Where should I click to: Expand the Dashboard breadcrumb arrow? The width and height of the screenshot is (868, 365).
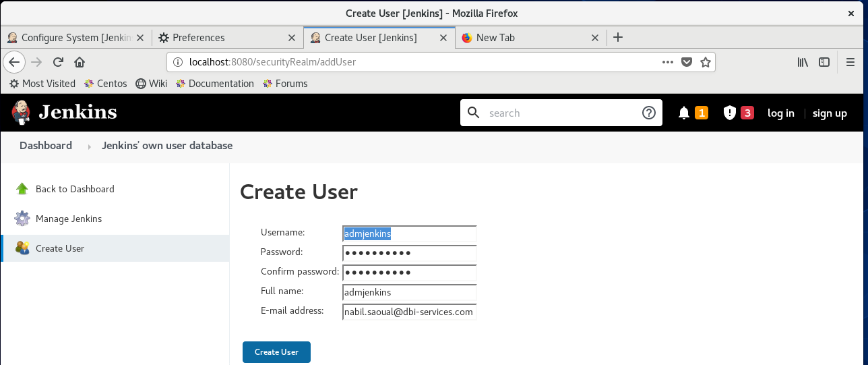point(89,146)
